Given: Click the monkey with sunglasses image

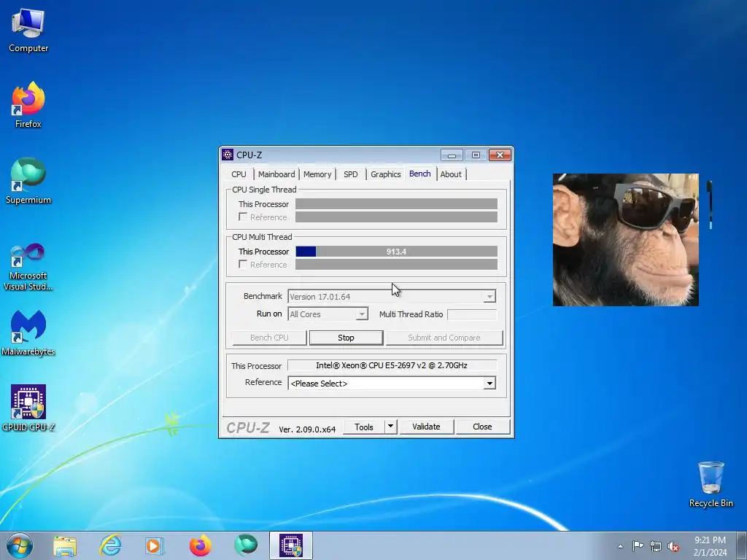Looking at the screenshot, I should click(x=625, y=239).
